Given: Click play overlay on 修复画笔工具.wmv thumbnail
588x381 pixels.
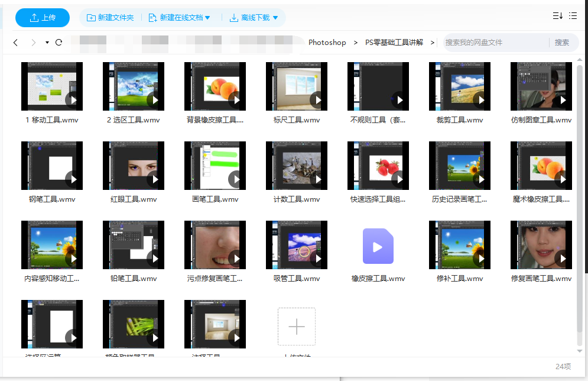Looking at the screenshot, I should coord(561,259).
